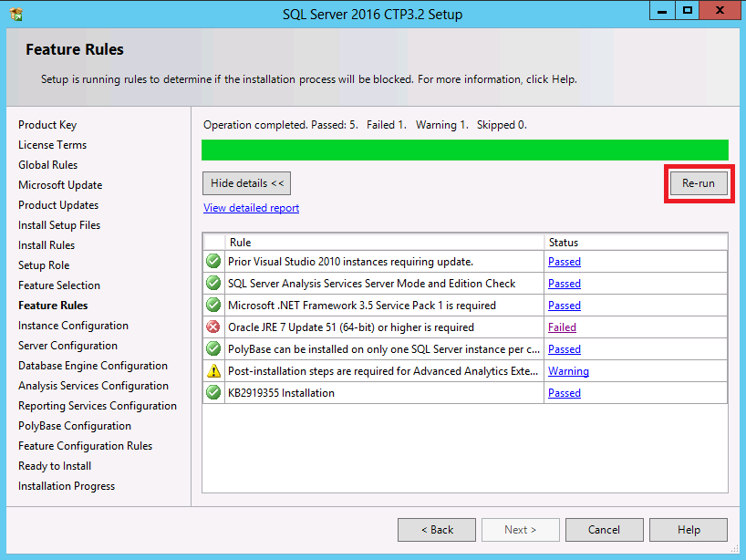Viewport: 746px width, 560px height.
Task: Minimize the setup window
Action: click(x=662, y=10)
